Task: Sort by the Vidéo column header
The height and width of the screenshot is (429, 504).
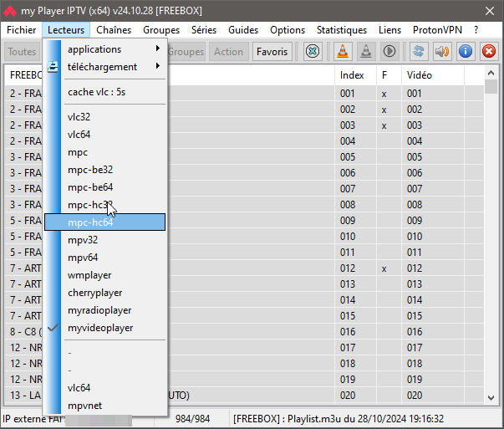Action: click(x=433, y=75)
